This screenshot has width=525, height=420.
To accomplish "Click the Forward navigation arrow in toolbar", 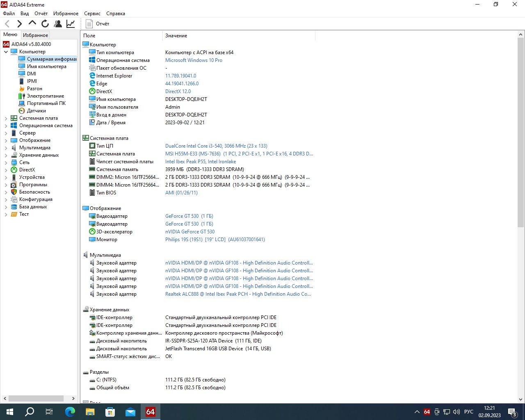I will click(20, 24).
